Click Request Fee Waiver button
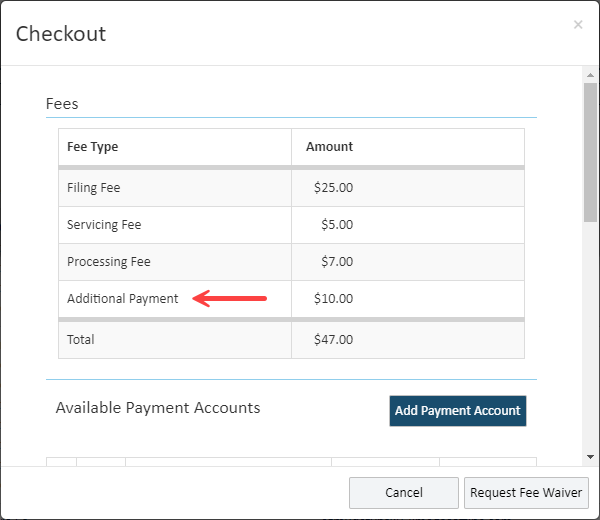This screenshot has height=520, width=600. [x=526, y=492]
